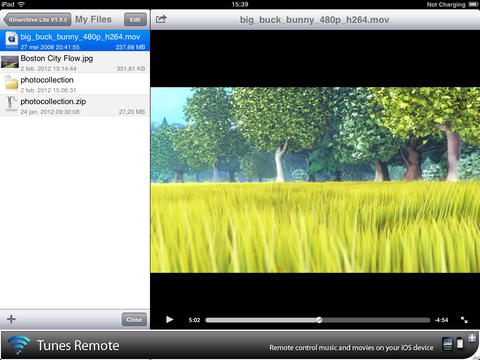Click the video frame showing grass field
The height and width of the screenshot is (360, 480).
coord(315,180)
